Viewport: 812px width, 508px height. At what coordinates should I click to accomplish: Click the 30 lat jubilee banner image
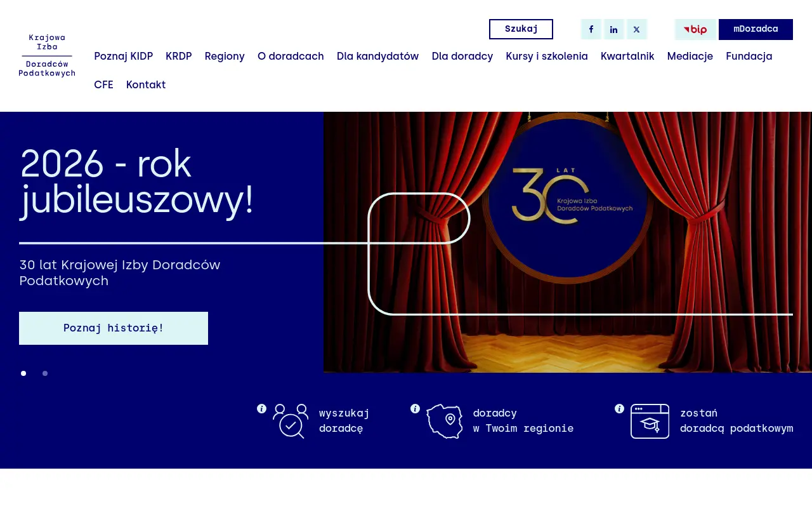pyautogui.click(x=568, y=242)
